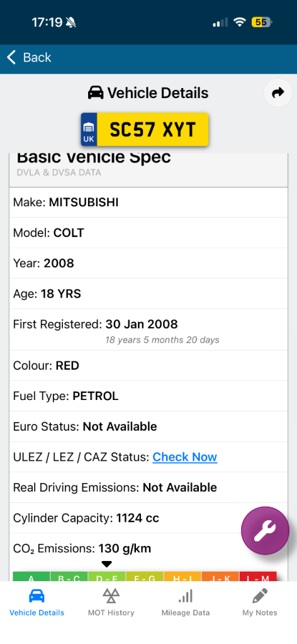Switch to the Mileage Data tab

[186, 602]
